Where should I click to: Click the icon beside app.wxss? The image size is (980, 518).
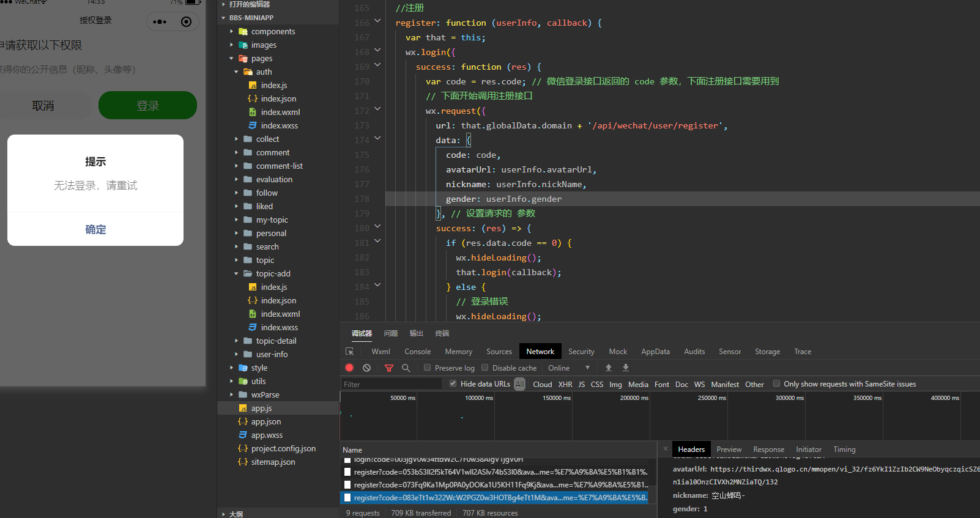point(243,435)
